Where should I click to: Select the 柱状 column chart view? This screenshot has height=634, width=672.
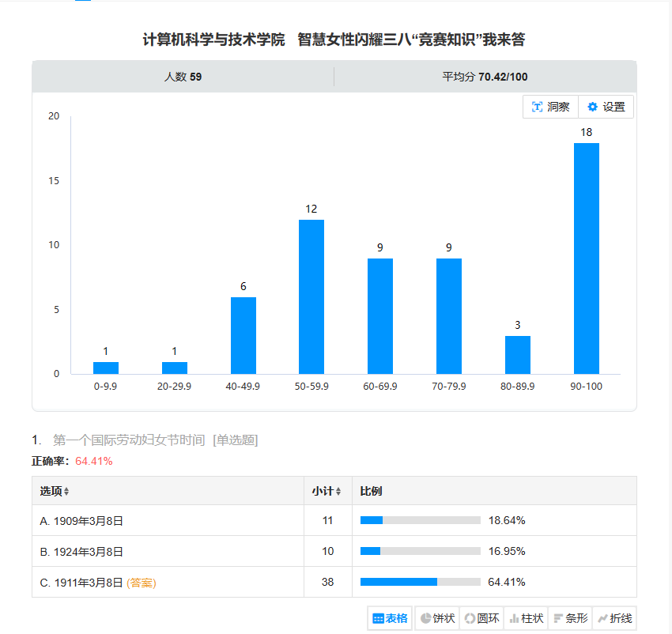coord(526,618)
